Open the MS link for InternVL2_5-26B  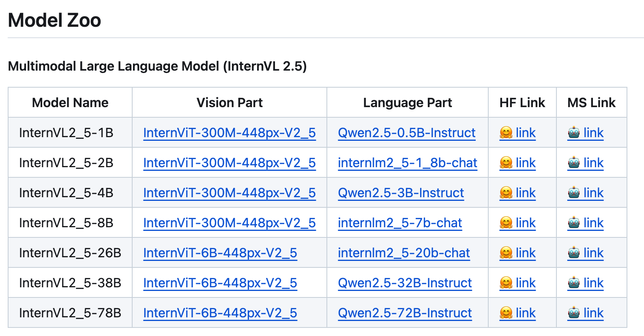(585, 253)
